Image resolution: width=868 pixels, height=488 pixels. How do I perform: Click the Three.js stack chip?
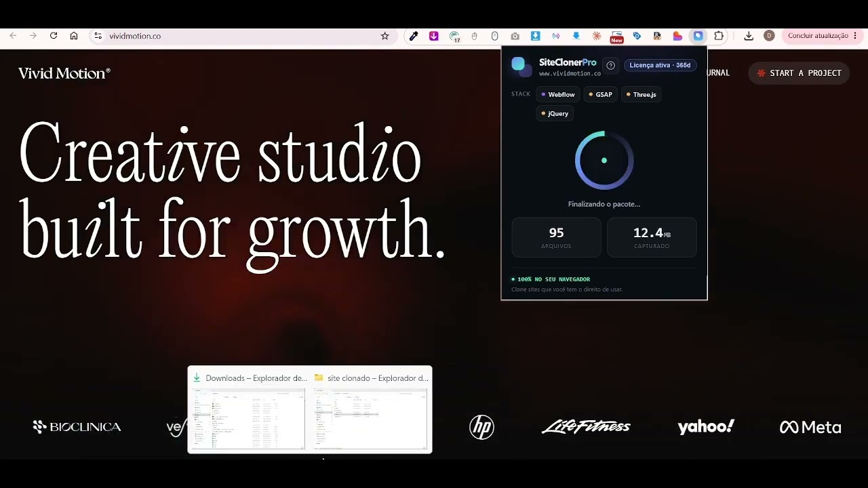point(642,95)
